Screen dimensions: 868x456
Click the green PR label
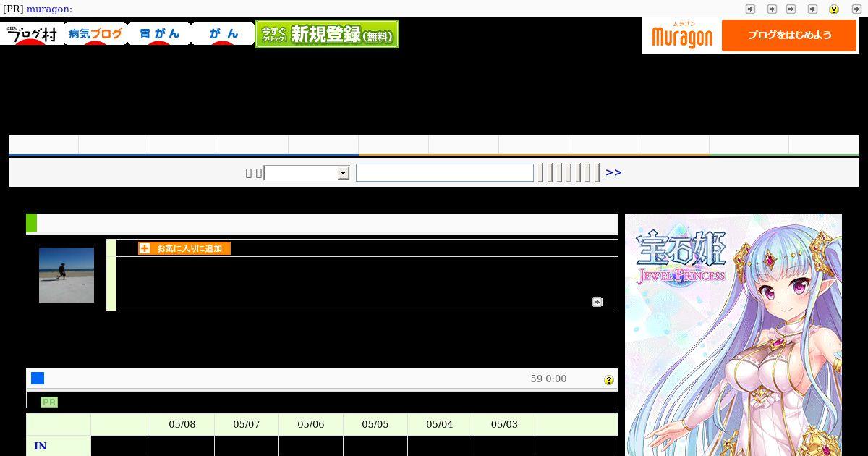coord(49,402)
